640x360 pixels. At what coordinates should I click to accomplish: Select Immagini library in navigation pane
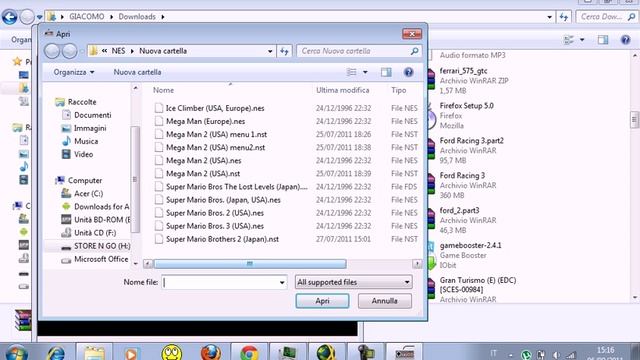(x=84, y=128)
